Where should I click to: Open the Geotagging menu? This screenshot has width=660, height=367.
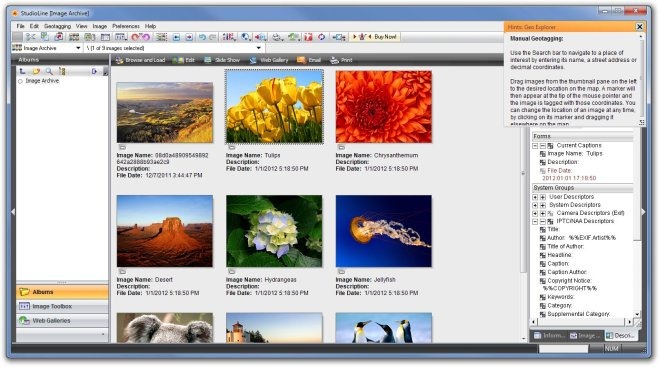(x=57, y=26)
